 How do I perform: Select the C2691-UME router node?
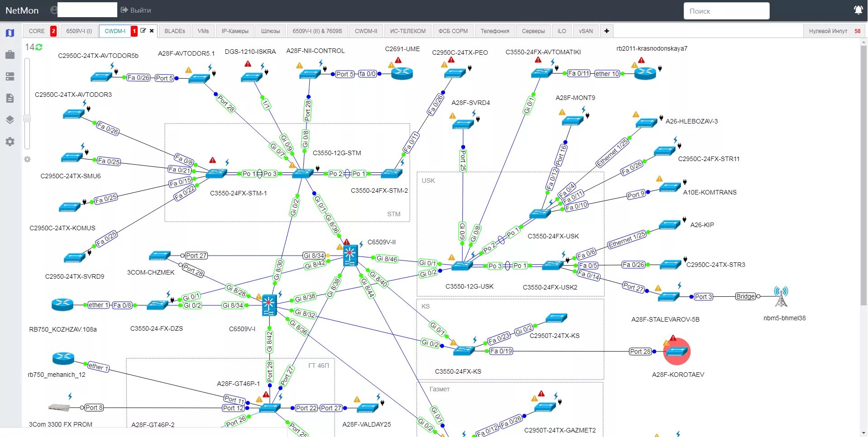tap(402, 73)
